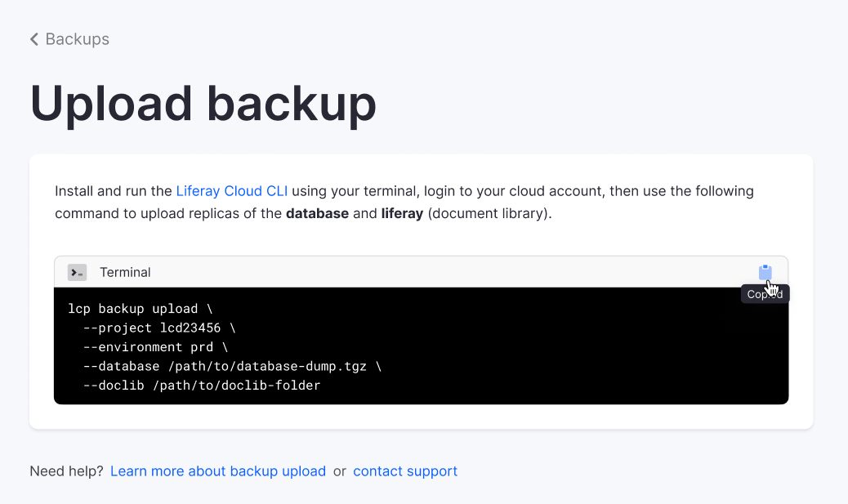Viewport: 848px width, 504px height.
Task: Open Learn more about backup upload
Action: click(x=218, y=471)
